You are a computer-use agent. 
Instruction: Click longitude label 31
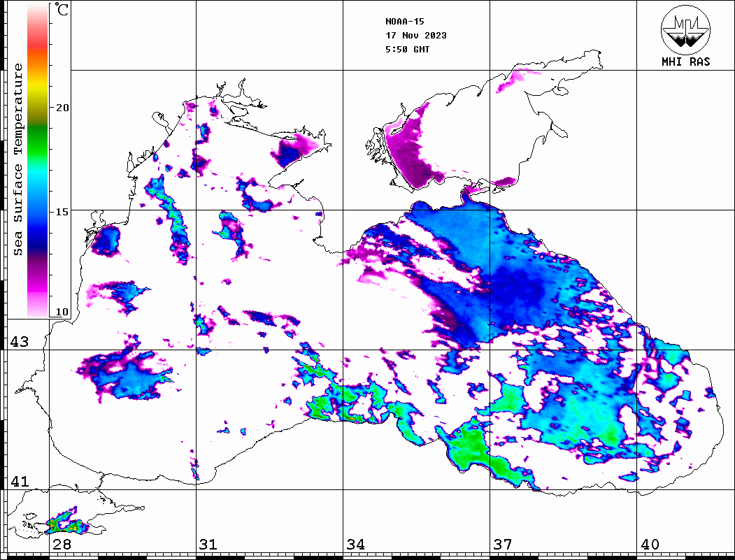(208, 544)
